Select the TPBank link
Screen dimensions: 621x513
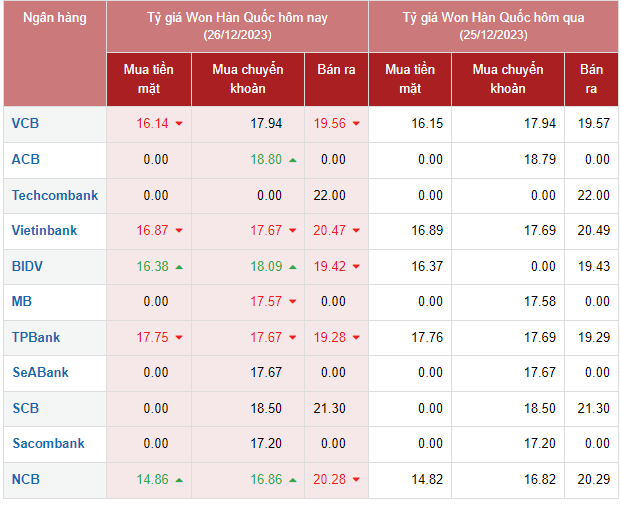(36, 337)
